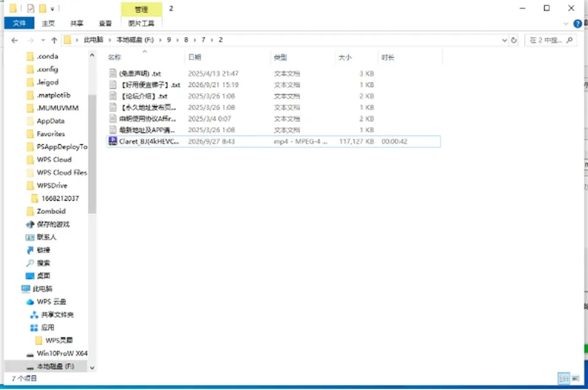Click the 链接 links icon in sidebar

pyautogui.click(x=30, y=250)
